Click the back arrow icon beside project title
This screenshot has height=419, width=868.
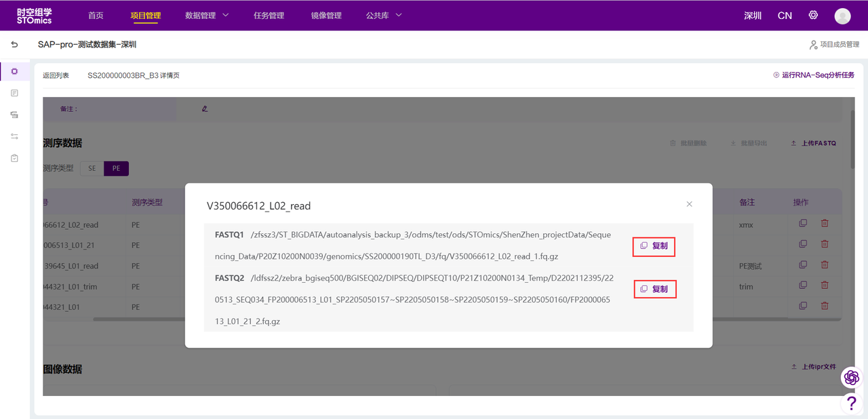(x=14, y=45)
